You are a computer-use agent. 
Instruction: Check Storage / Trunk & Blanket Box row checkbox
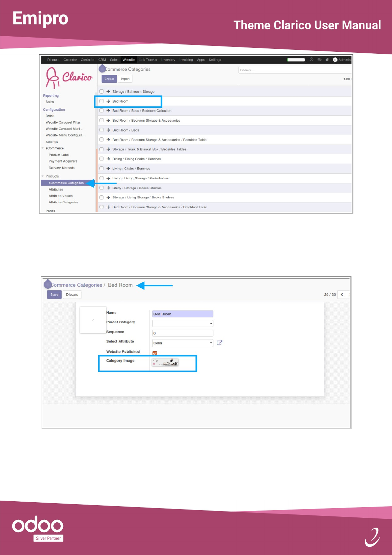click(x=101, y=149)
